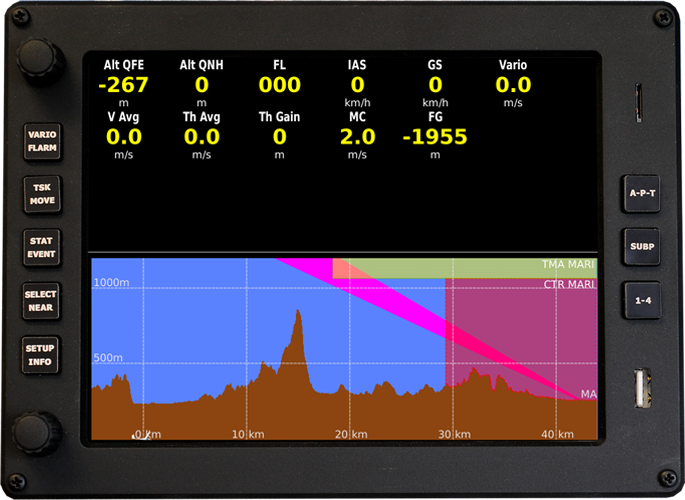Viewport: 685px width, 500px height.
Task: Click the 20 km distance label
Action: 351,434
